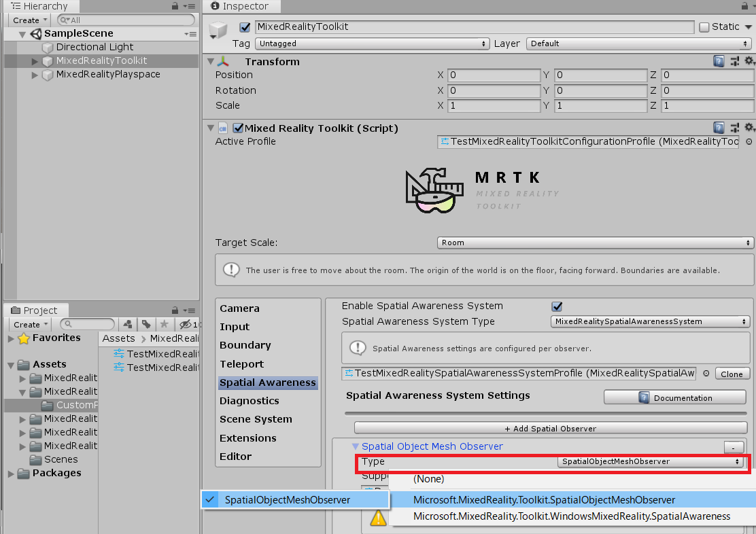Open the Inspector panel options menu

point(754,6)
